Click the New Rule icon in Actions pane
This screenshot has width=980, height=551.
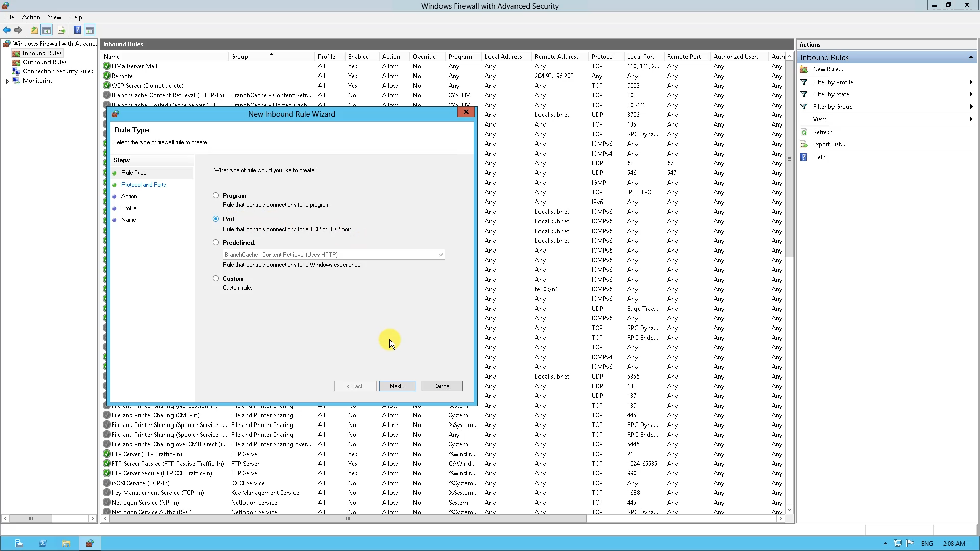click(x=804, y=69)
